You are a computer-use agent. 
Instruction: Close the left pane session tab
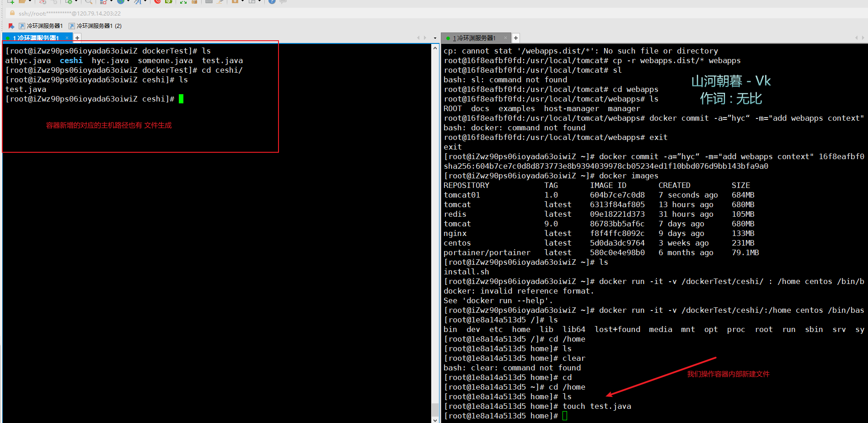(67, 38)
